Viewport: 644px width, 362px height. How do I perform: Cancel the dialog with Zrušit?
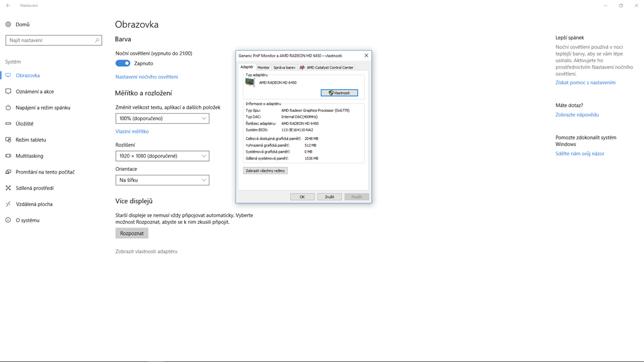pos(330,197)
